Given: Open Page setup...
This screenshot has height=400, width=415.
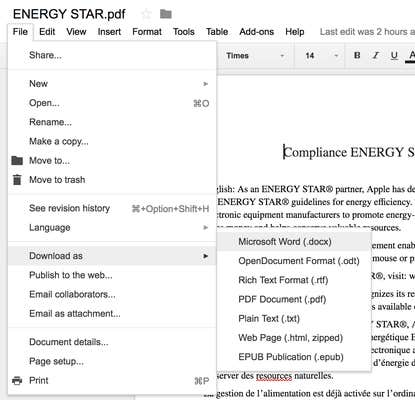Looking at the screenshot, I should [x=112, y=361].
